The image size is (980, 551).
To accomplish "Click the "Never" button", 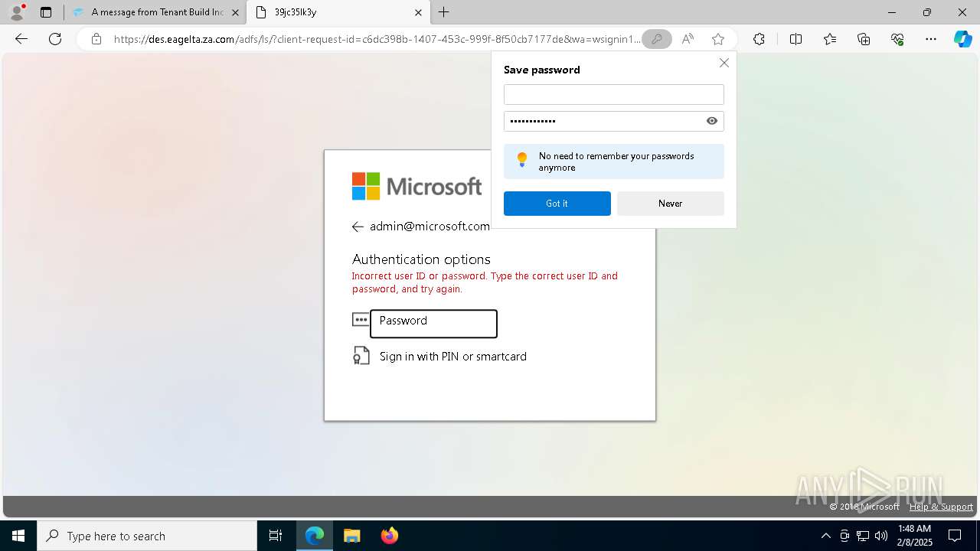I will (670, 204).
